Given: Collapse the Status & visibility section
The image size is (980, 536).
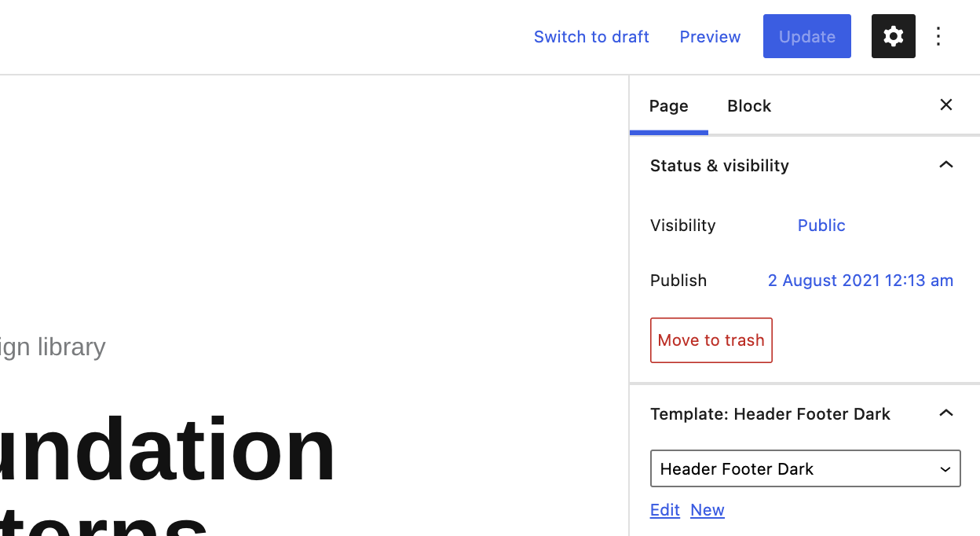Looking at the screenshot, I should click(946, 165).
